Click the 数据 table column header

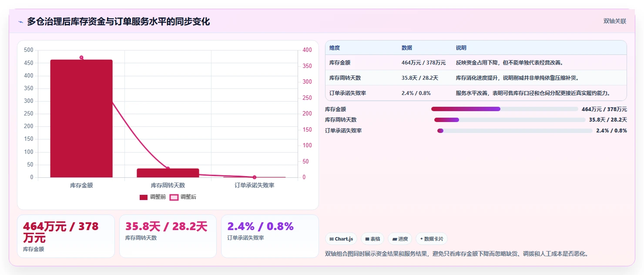pyautogui.click(x=407, y=48)
